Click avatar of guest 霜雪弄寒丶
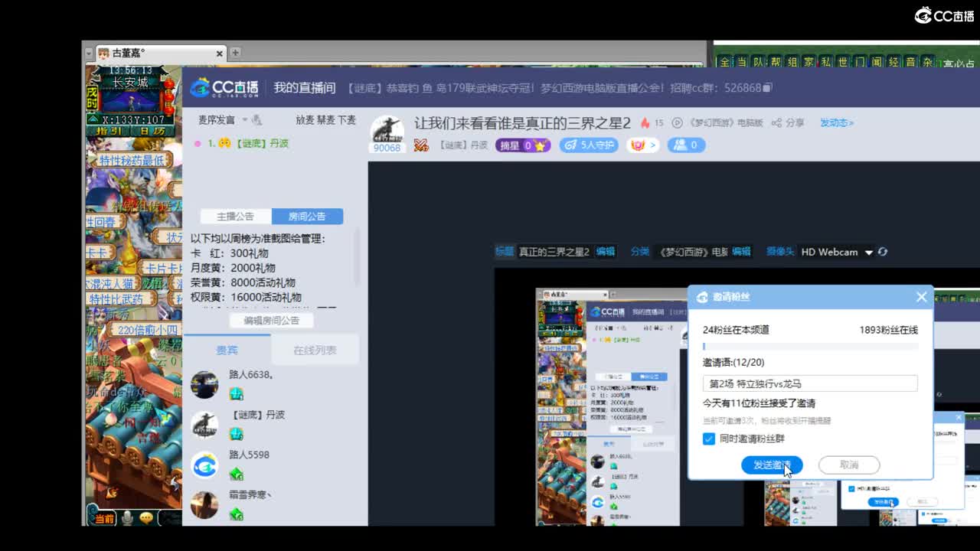The height and width of the screenshot is (551, 980). click(x=204, y=504)
